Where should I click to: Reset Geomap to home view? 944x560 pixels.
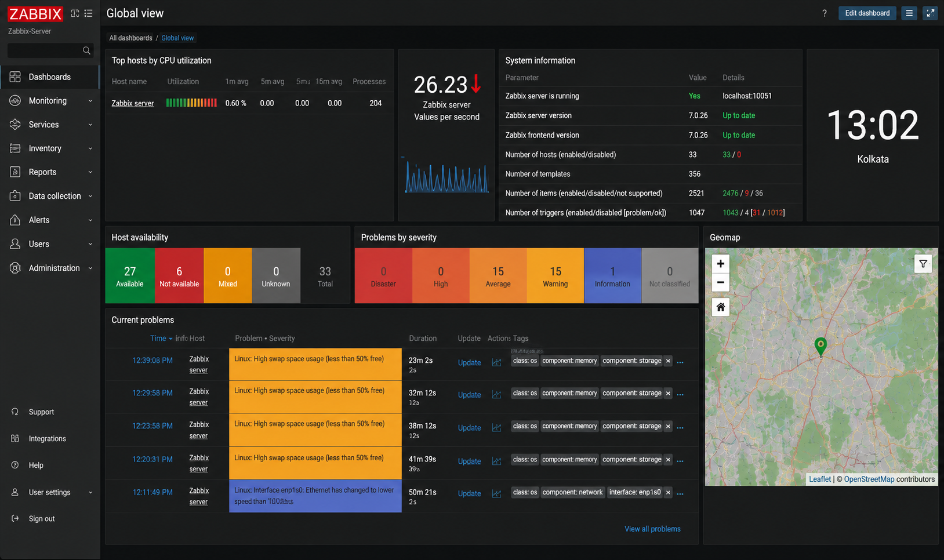pos(720,307)
